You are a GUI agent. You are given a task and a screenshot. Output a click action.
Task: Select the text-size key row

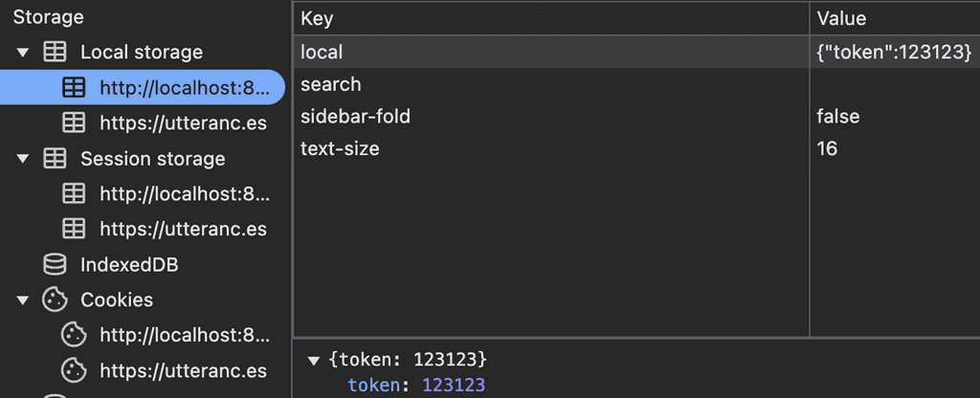pos(636,148)
